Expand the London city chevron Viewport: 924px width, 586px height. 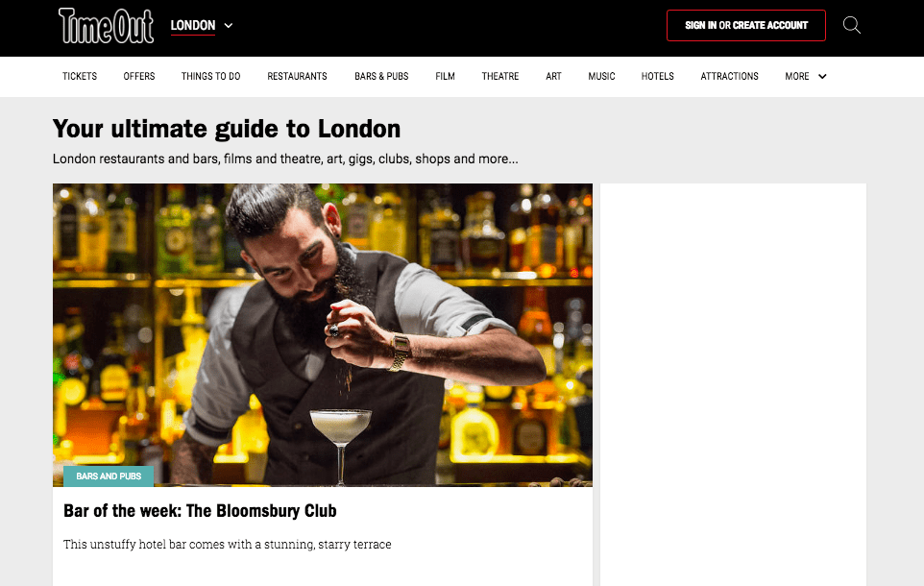point(229,25)
